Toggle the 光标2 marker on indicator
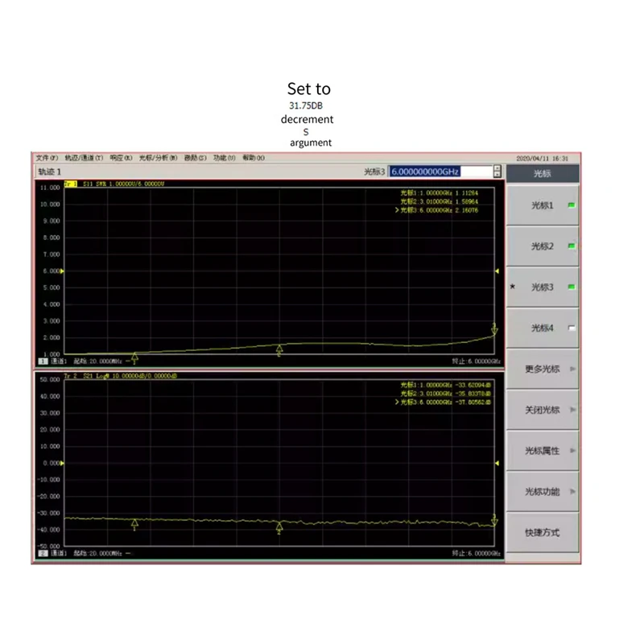 (x=572, y=246)
